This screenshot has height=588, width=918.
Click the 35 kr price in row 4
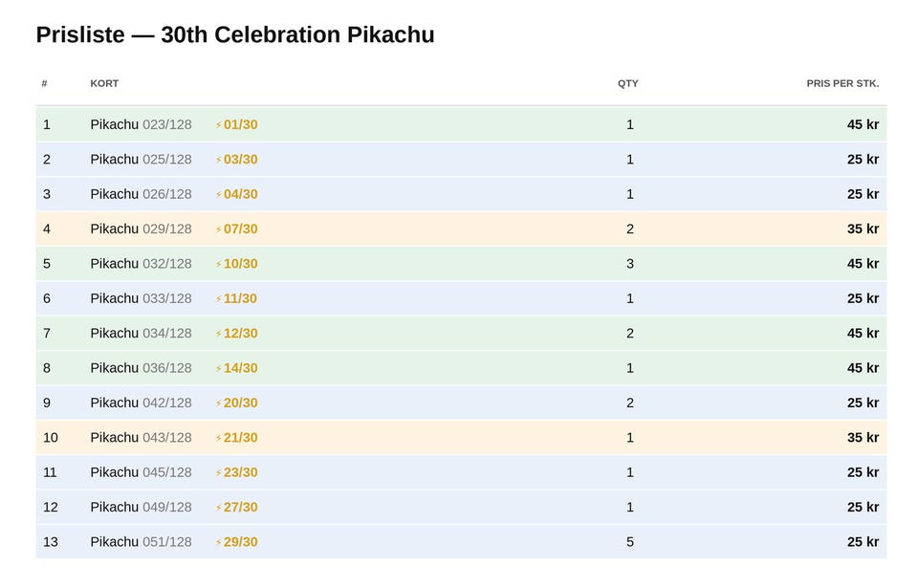863,229
